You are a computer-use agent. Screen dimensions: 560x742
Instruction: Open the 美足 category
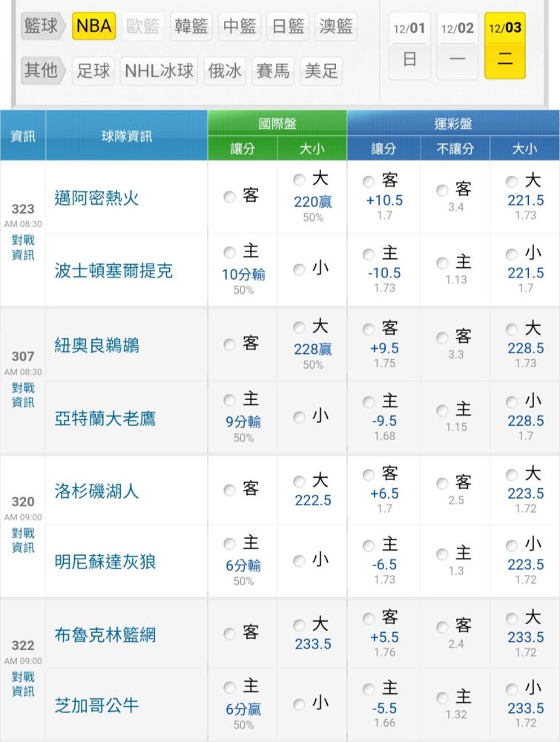(321, 71)
